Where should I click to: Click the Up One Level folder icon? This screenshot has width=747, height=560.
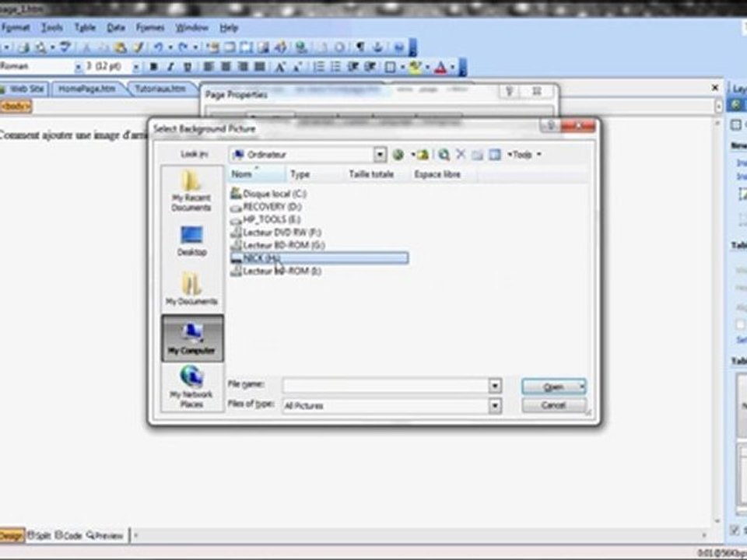coord(422,154)
